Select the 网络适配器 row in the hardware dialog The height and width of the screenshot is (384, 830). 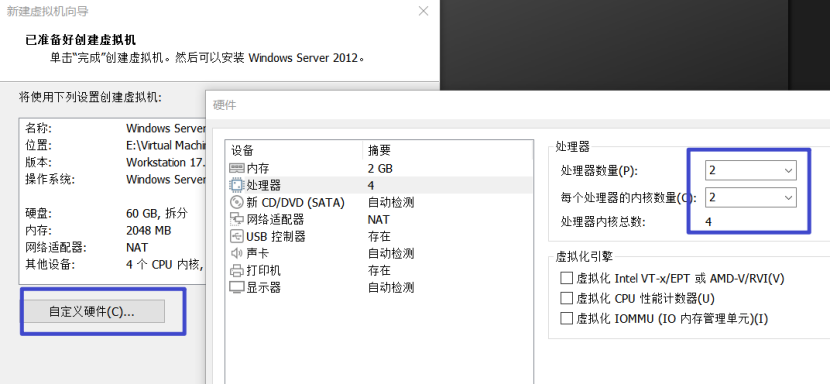(379, 219)
